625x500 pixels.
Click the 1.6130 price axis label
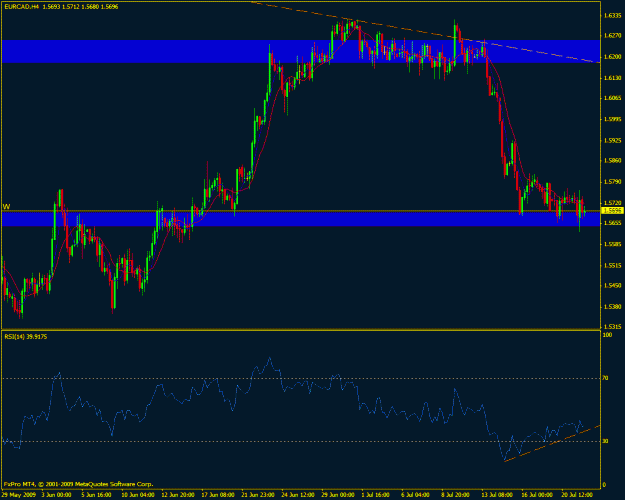click(x=613, y=78)
